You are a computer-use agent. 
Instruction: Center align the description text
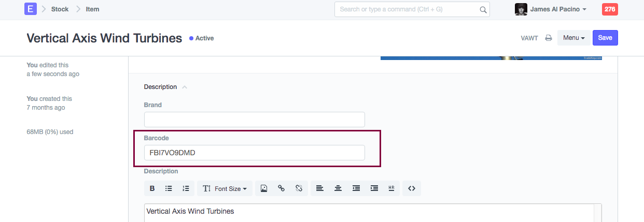[x=338, y=188]
